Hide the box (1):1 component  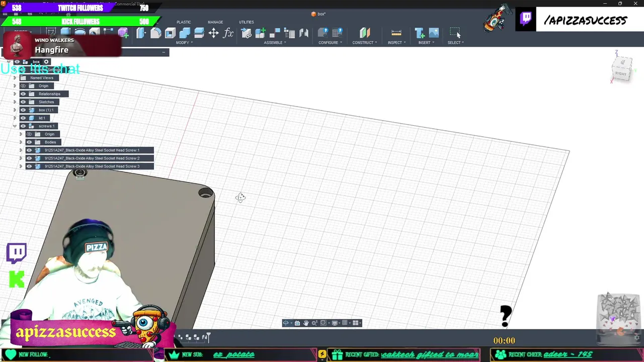23,110
